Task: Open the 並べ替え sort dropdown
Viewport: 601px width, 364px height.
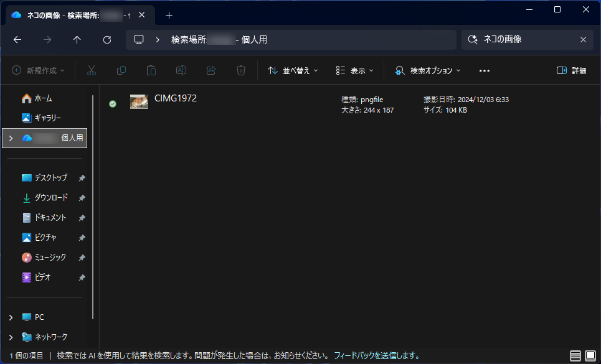Action: pyautogui.click(x=293, y=70)
